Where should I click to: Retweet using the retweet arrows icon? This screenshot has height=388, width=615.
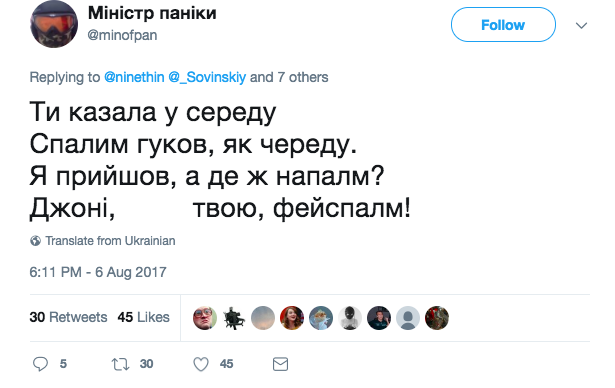pyautogui.click(x=120, y=364)
